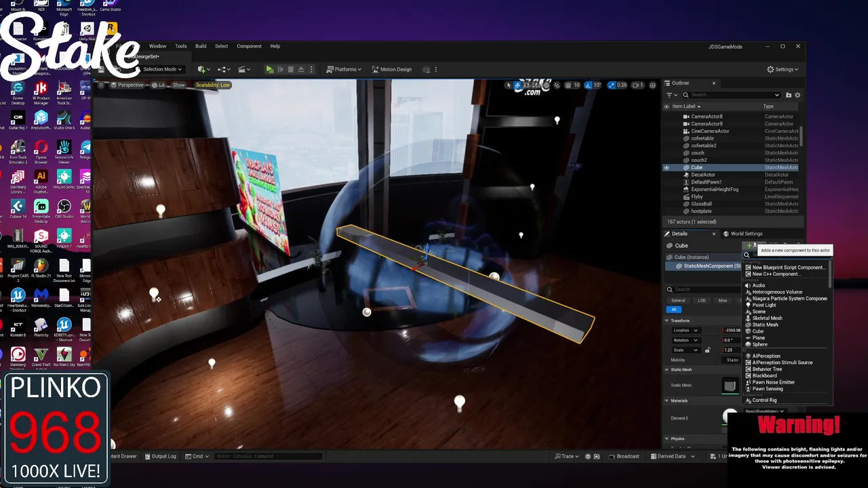This screenshot has height=488, width=868.
Task: Click the Outliner search field
Action: tap(732, 95)
